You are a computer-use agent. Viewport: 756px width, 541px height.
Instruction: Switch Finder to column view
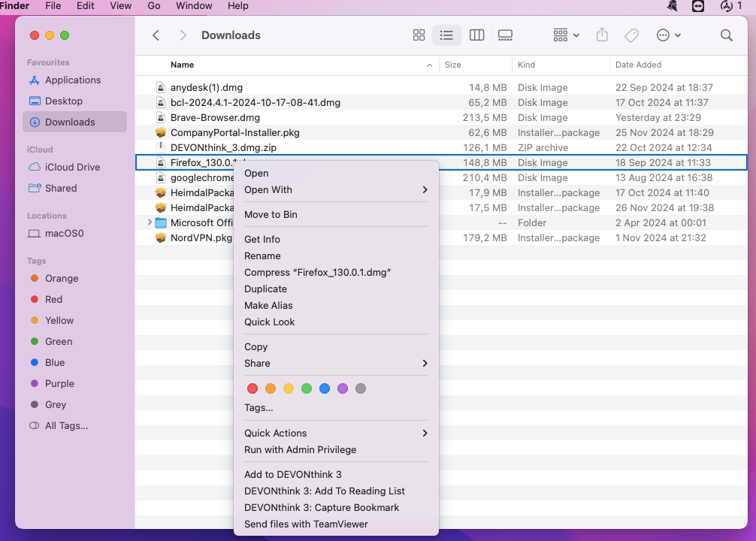point(476,35)
